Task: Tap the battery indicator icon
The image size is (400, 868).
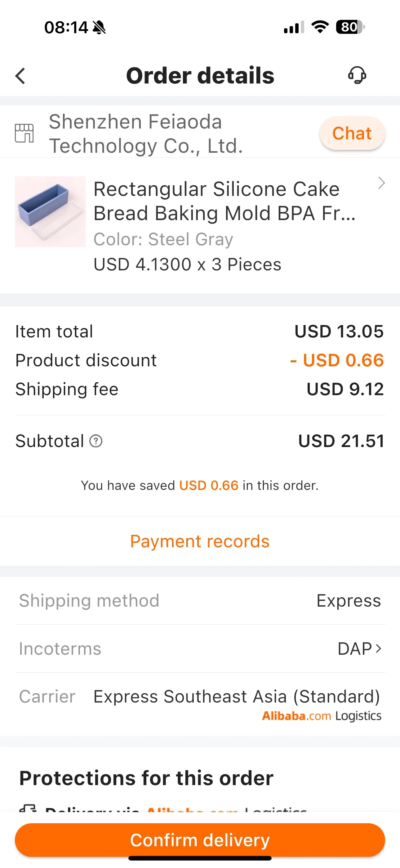Action: coord(350,27)
